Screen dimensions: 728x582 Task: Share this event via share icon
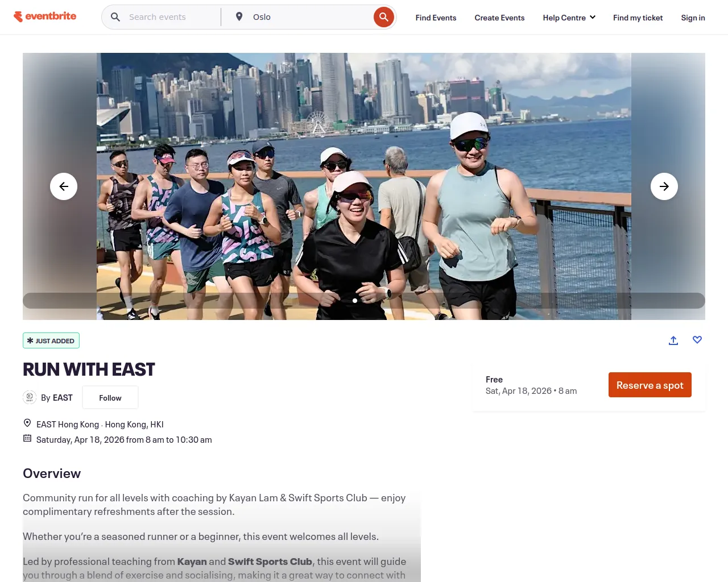[x=673, y=340]
